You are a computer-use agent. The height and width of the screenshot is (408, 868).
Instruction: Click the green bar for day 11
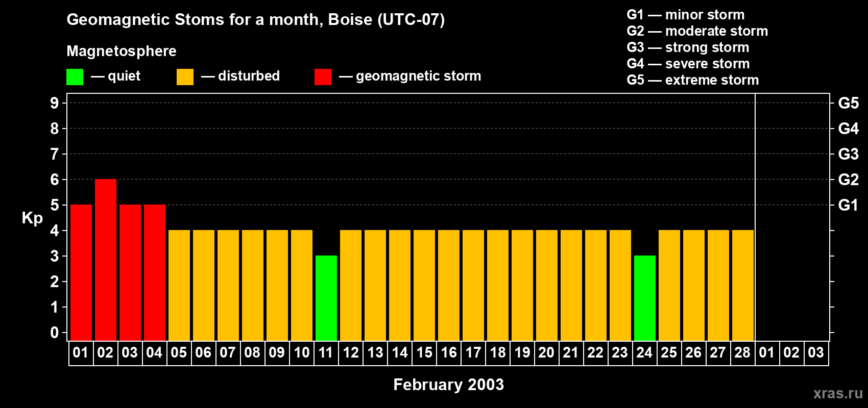326,298
